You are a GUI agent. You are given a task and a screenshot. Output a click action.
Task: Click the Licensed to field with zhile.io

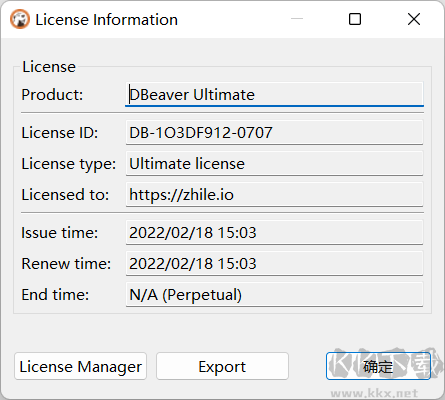click(274, 195)
